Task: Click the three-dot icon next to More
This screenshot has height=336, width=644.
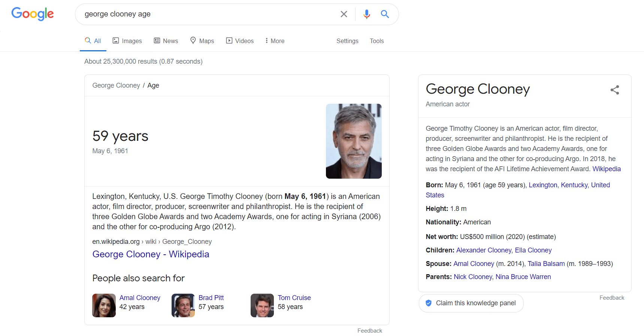Action: coord(266,40)
